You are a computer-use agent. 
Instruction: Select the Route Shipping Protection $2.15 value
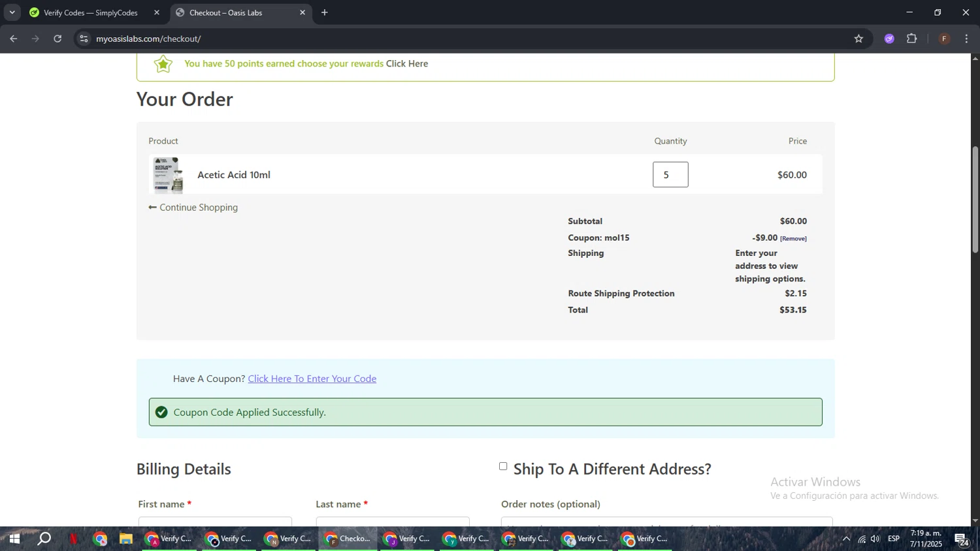796,293
